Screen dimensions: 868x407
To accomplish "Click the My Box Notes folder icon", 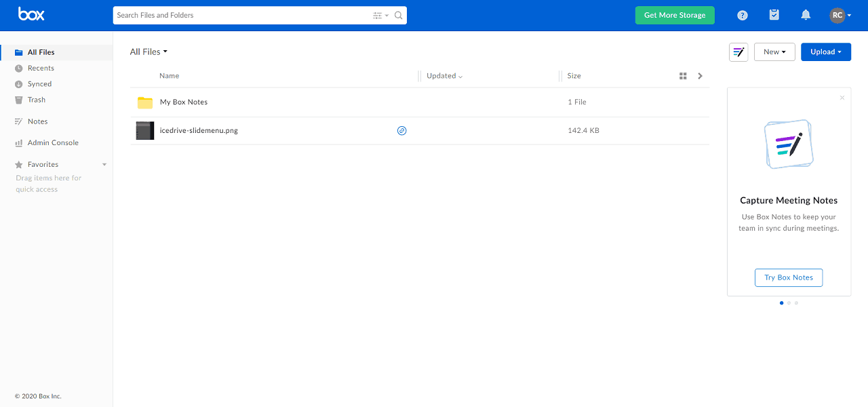I will [x=145, y=102].
